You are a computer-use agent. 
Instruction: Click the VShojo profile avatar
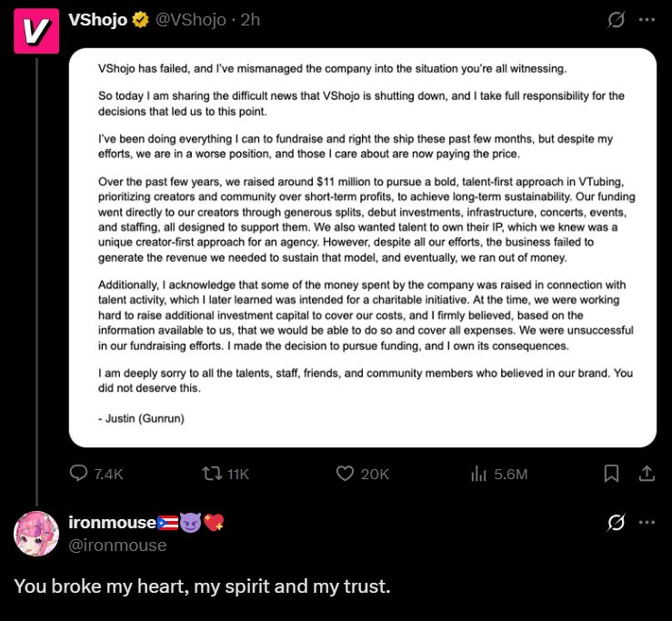click(36, 32)
